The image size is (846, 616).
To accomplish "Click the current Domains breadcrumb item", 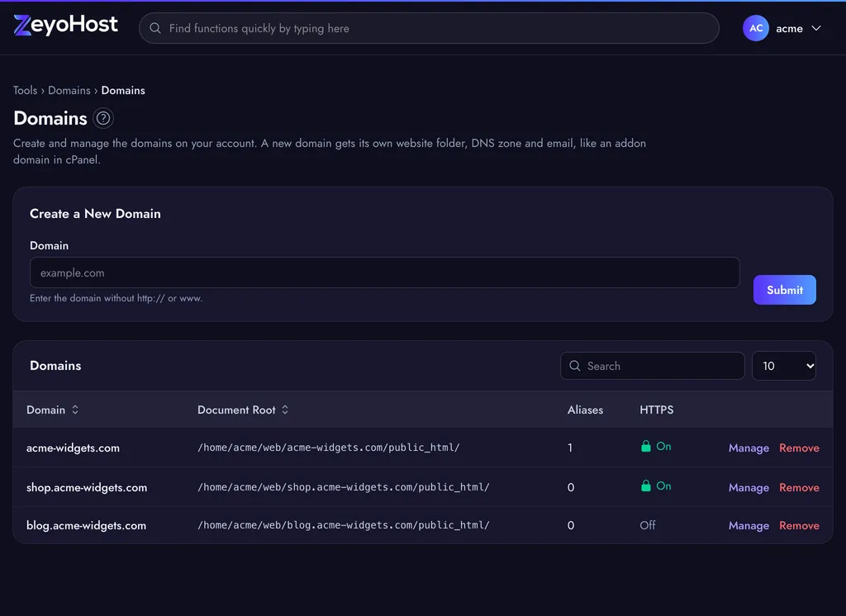I will tap(123, 90).
